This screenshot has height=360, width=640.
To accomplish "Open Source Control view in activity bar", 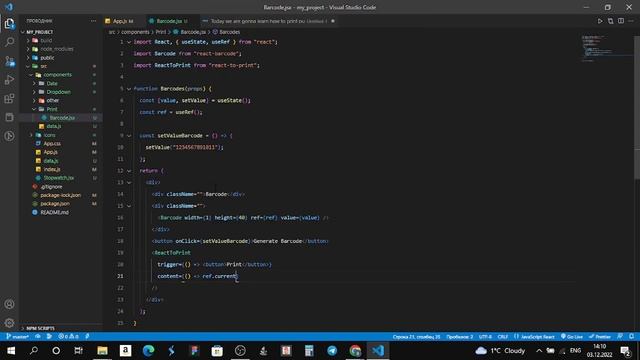I will pyautogui.click(x=9, y=61).
